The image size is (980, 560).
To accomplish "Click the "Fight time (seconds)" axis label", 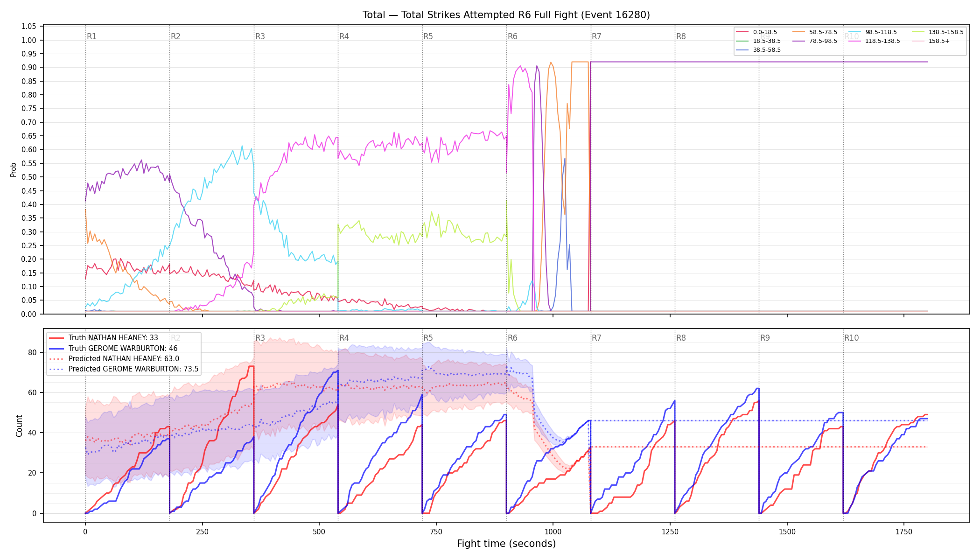I will tap(506, 544).
